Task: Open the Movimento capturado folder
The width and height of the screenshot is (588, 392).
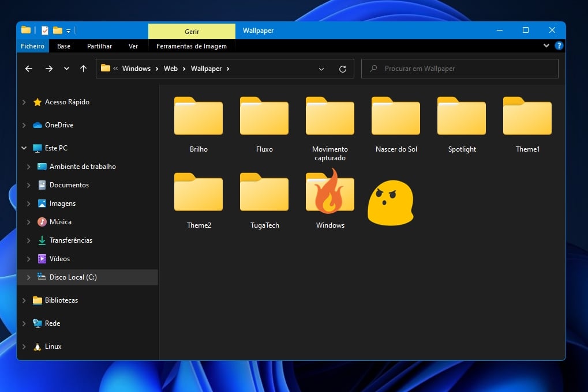Action: tap(330, 129)
